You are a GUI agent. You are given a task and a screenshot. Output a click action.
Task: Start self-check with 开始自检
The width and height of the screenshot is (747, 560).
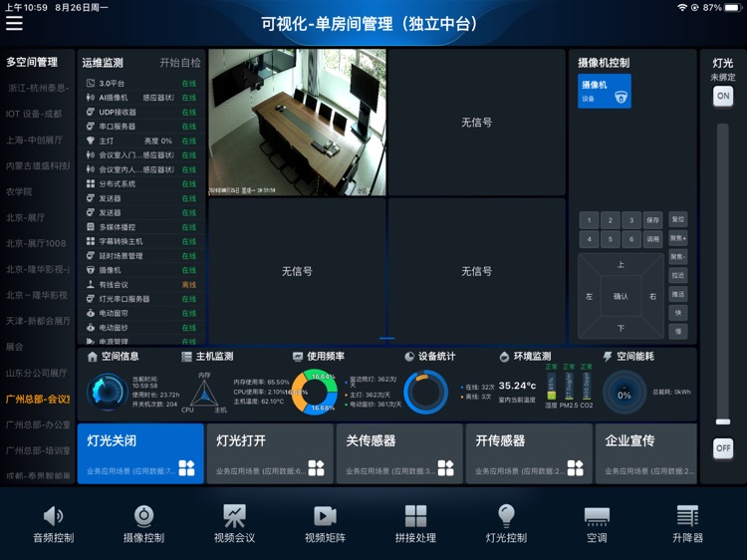coord(180,63)
